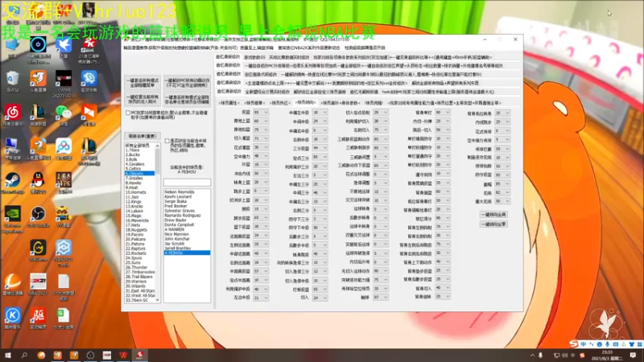Open the Baidu Netdisk cloud icon

coord(64,146)
